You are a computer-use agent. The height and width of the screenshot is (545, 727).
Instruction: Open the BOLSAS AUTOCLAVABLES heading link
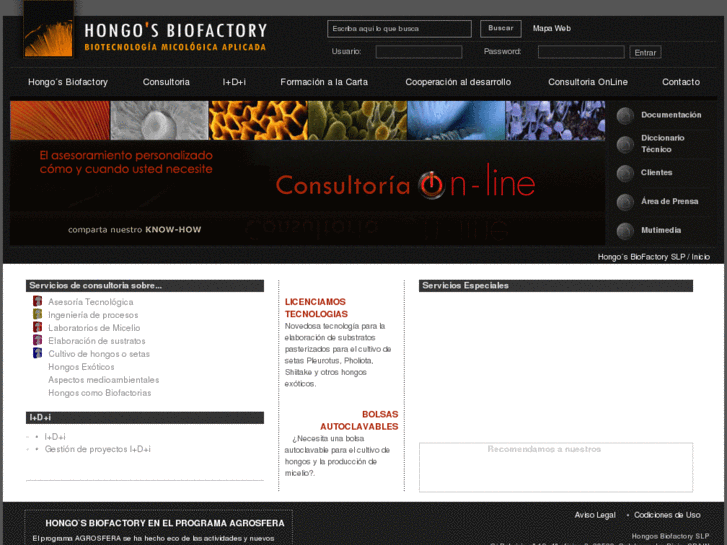tap(359, 420)
